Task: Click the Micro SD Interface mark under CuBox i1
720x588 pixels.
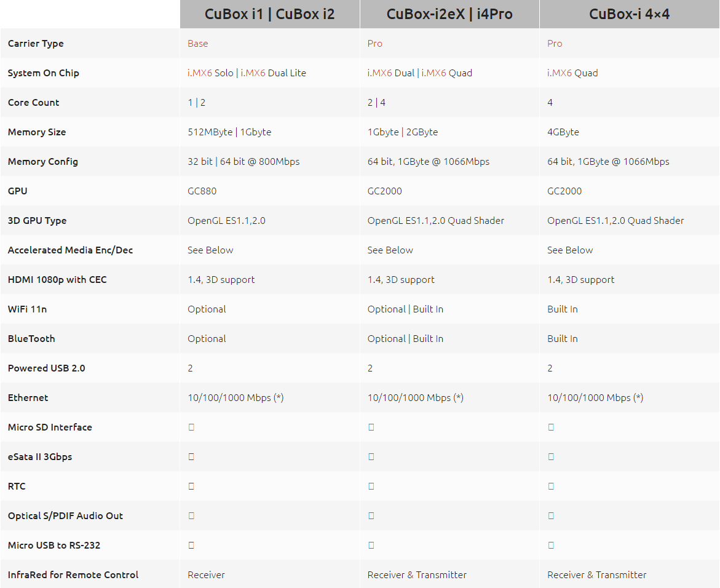Action: click(x=191, y=427)
